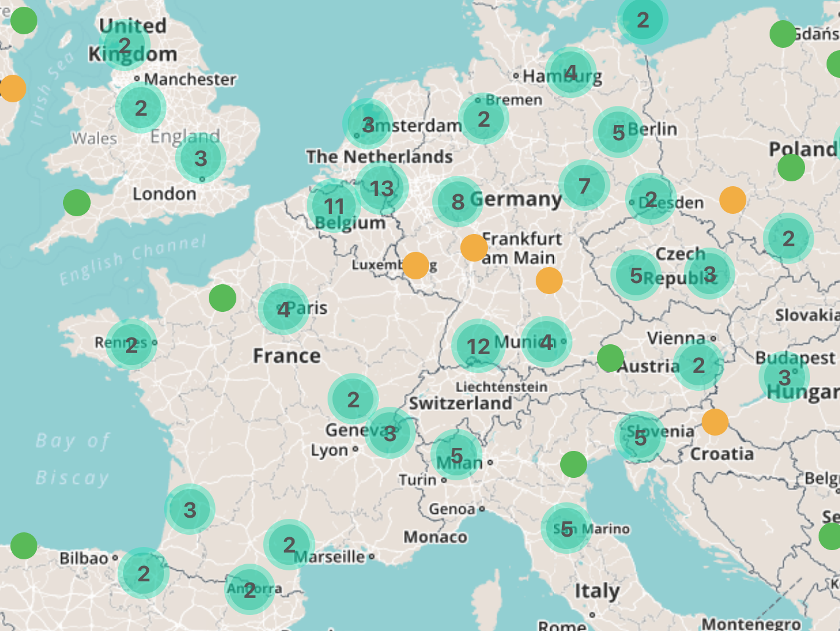Select the 4 cluster at Paris

(283, 309)
